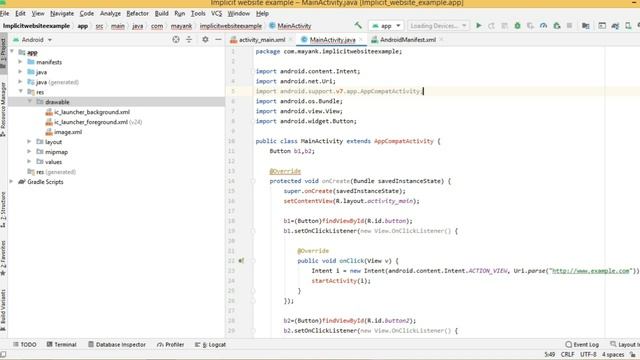Collapse the res folder
This screenshot has height=360, width=640.
point(20,92)
